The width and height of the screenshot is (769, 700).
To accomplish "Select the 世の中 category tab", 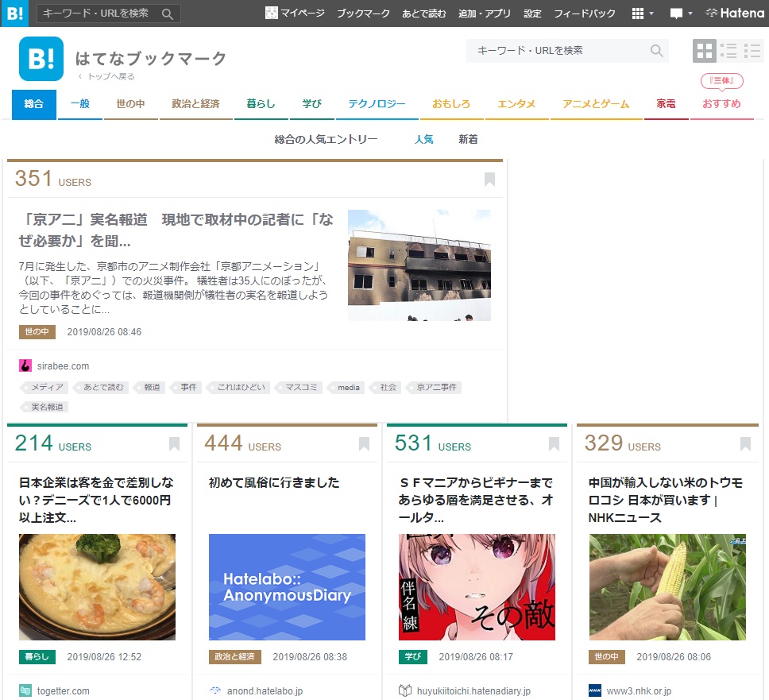I will [130, 104].
